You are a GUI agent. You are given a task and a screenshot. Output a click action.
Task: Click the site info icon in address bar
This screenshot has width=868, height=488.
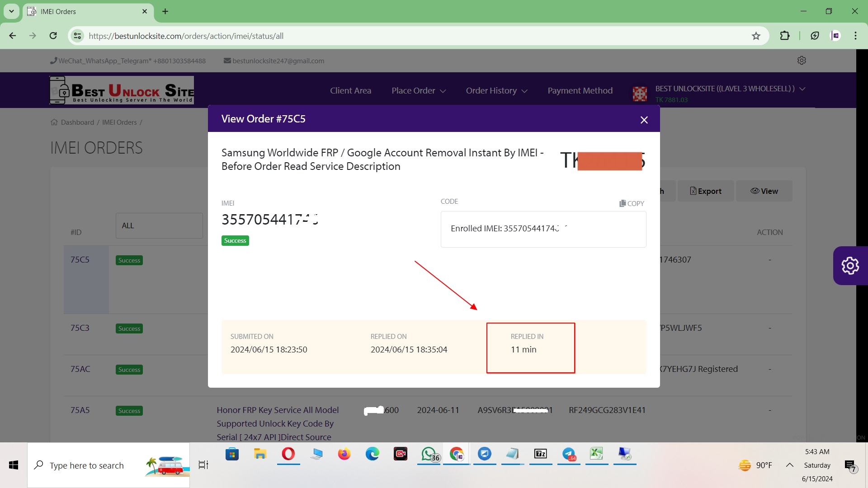(77, 36)
